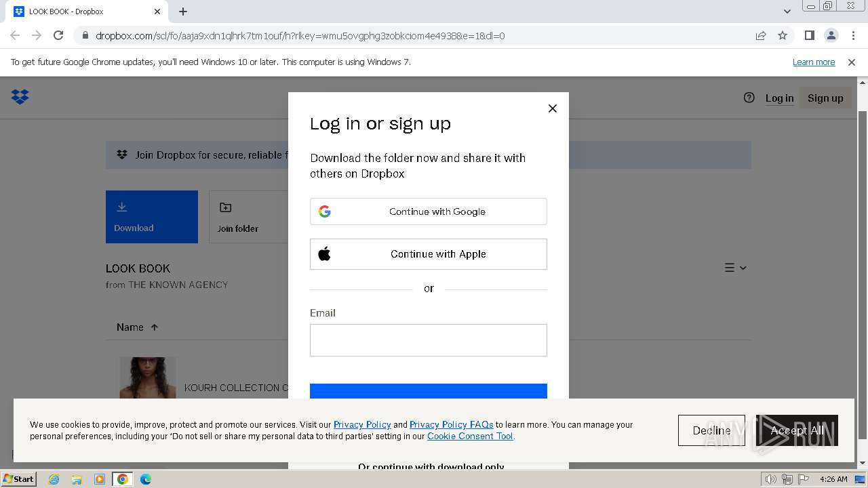Open the tab search dropdown arrow
Image resolution: width=868 pixels, height=488 pixels.
787,12
